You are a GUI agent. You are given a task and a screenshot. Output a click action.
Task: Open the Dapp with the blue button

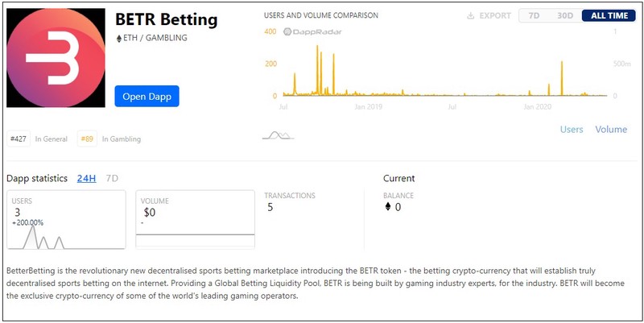[x=147, y=96]
